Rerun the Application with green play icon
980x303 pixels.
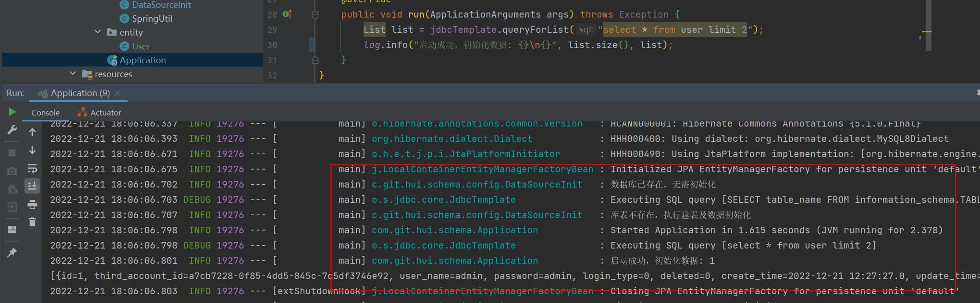coord(12,112)
